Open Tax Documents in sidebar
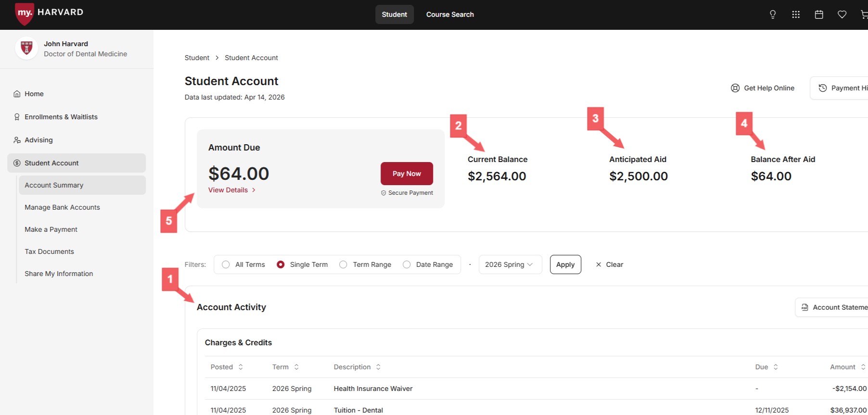The image size is (868, 415). [82, 252]
